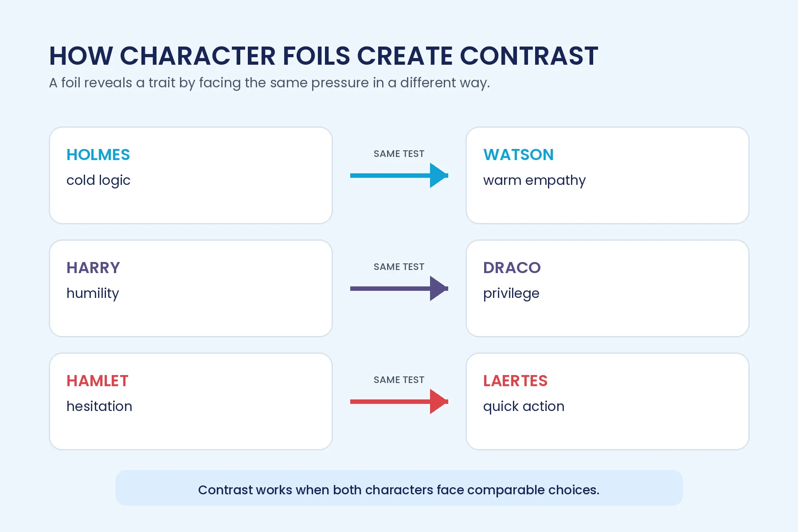
Task: Click the HARRY heading text
Action: click(93, 268)
